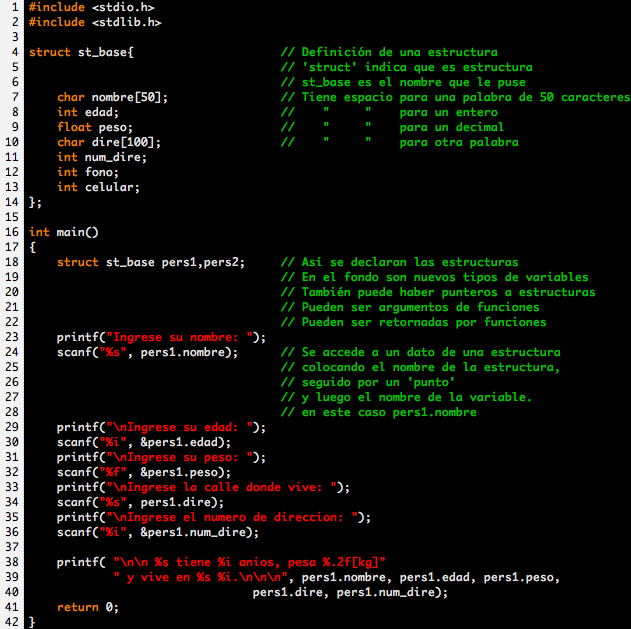Click comment "'struct' indica que es estructura"
Screen dimensions: 631x629
point(417,67)
